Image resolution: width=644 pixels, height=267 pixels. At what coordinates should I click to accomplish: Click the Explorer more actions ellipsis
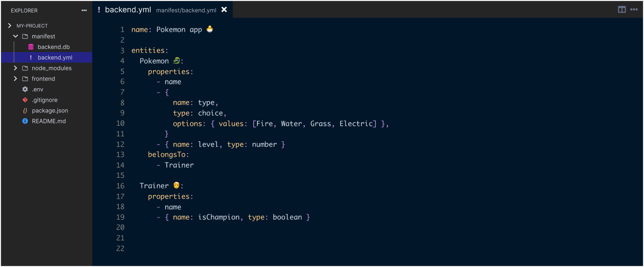click(x=84, y=10)
